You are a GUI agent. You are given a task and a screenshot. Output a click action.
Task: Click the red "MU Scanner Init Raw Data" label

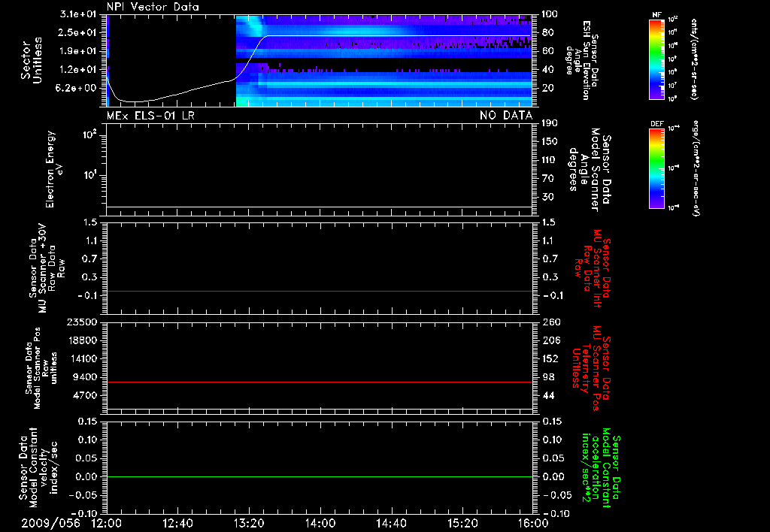[593, 268]
